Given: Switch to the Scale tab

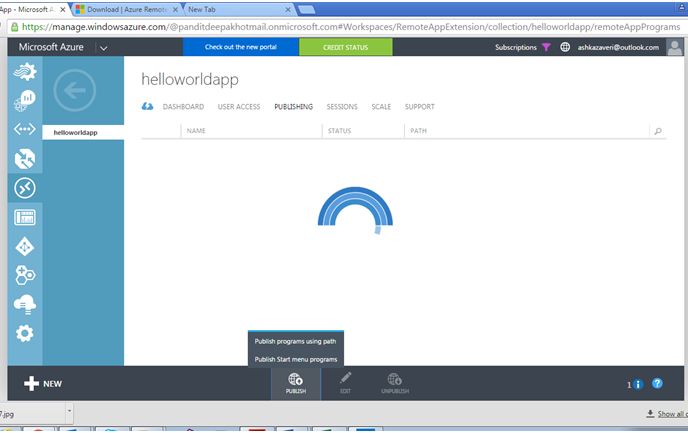Looking at the screenshot, I should (381, 107).
